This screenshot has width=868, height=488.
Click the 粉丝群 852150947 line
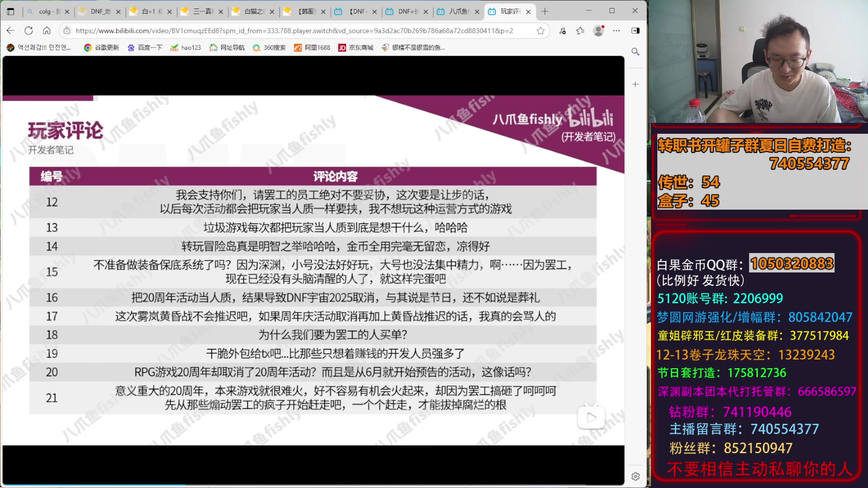(731, 448)
